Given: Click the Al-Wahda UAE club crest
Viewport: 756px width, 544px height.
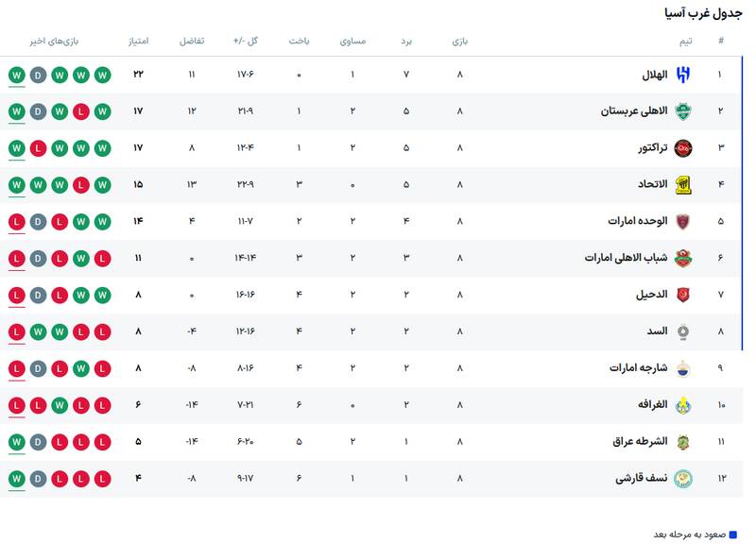Looking at the screenshot, I should pyautogui.click(x=683, y=222).
